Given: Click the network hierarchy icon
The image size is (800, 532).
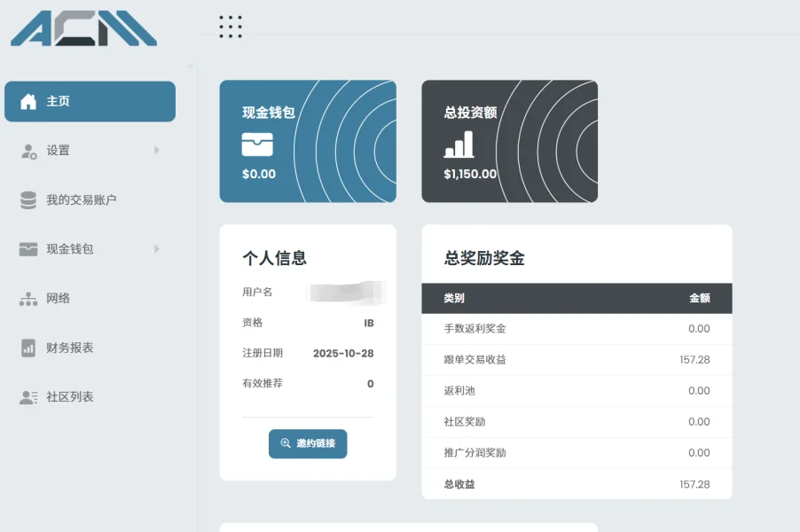Looking at the screenshot, I should click(x=28, y=299).
